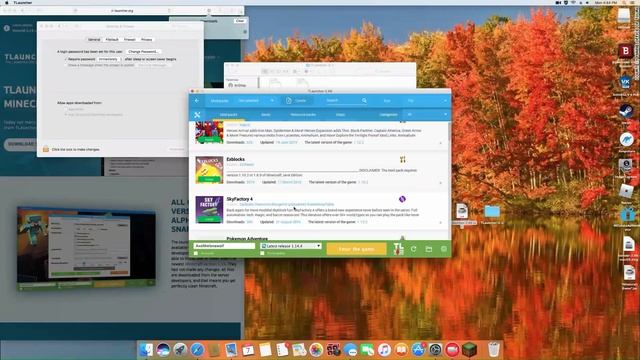Toggle the Require password checkbox
The width and height of the screenshot is (640, 360).
(x=66, y=59)
